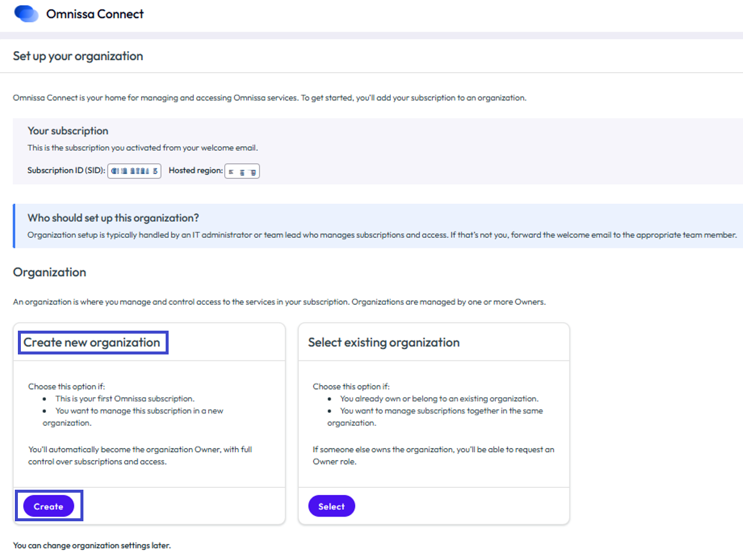
Task: Click the "Organization" section heading
Action: [49, 272]
